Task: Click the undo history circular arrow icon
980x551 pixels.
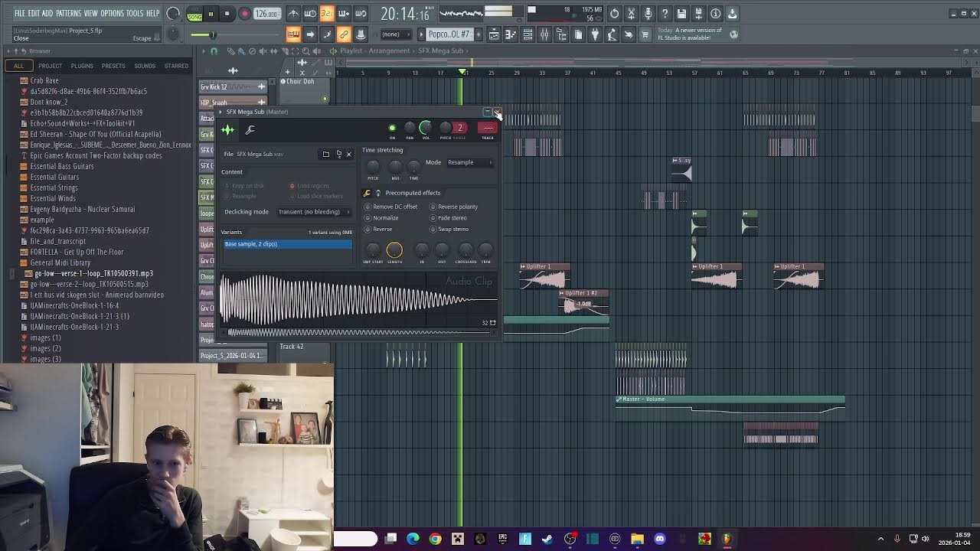Action: (614, 14)
